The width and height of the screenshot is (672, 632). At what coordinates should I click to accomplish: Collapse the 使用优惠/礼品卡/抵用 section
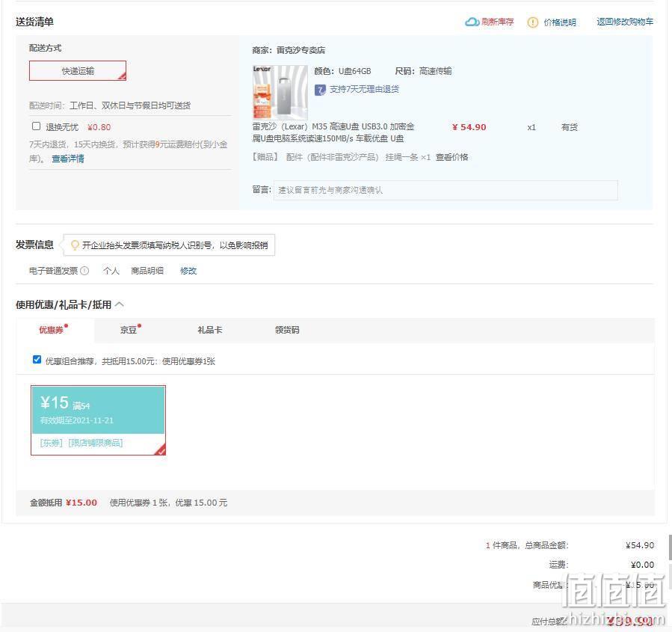120,304
